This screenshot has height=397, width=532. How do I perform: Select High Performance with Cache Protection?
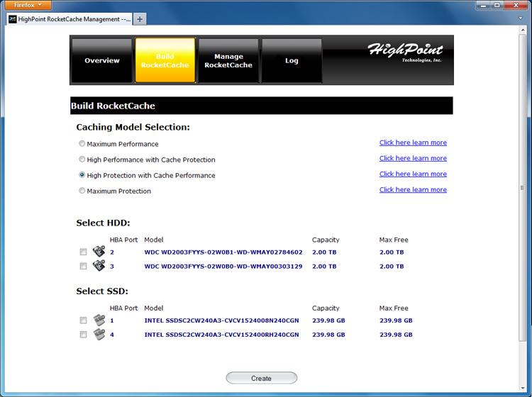[82, 159]
